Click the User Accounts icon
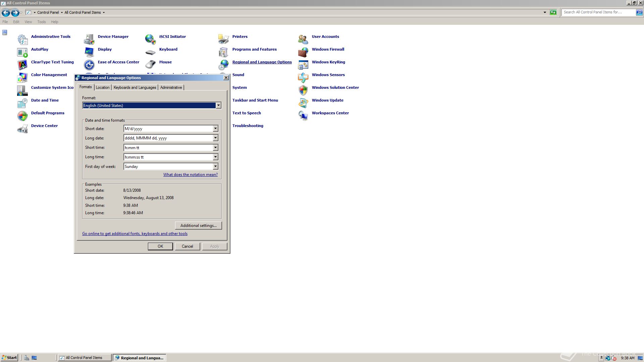 coord(303,39)
